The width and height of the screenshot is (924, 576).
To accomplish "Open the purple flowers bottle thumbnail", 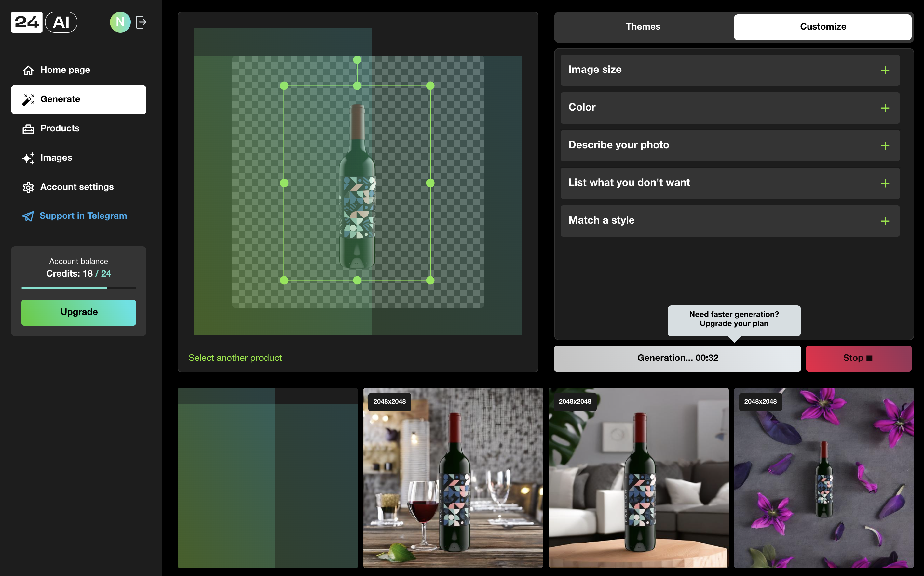I will (x=824, y=478).
